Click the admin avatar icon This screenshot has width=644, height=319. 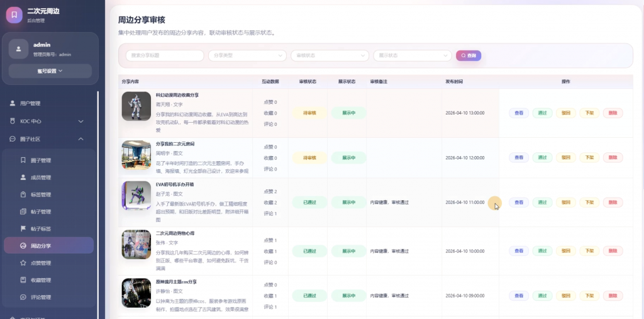click(18, 49)
